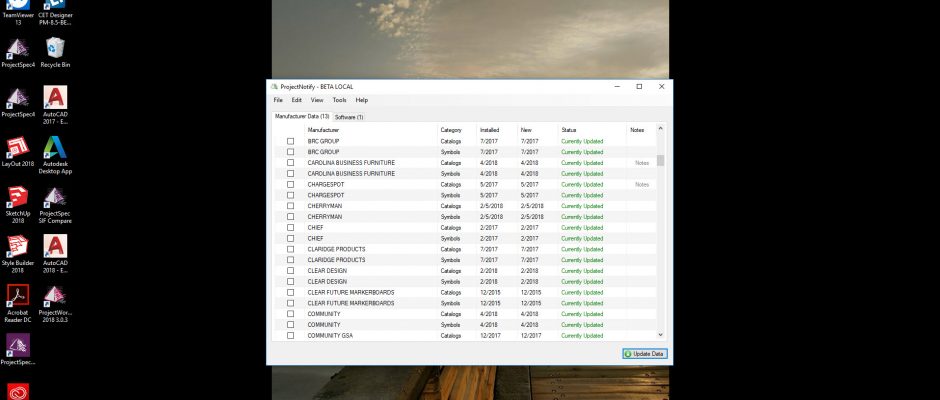This screenshot has width=940, height=400.
Task: Switch to the Software (1) tab
Action: point(349,117)
